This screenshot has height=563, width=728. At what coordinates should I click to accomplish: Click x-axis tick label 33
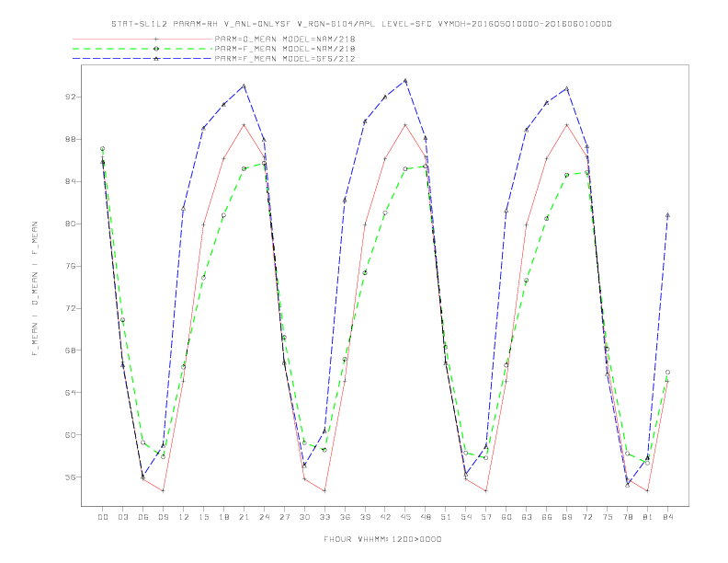pyautogui.click(x=324, y=517)
